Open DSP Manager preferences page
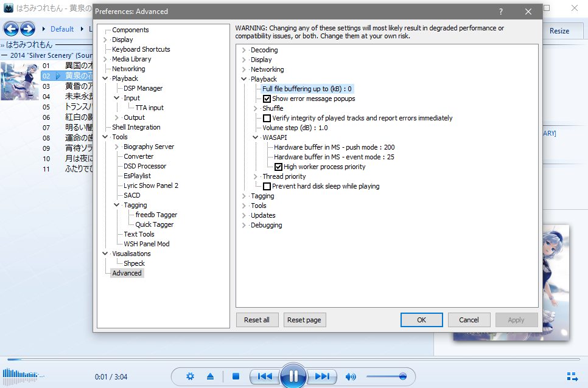The height and width of the screenshot is (388, 588). pyautogui.click(x=143, y=88)
